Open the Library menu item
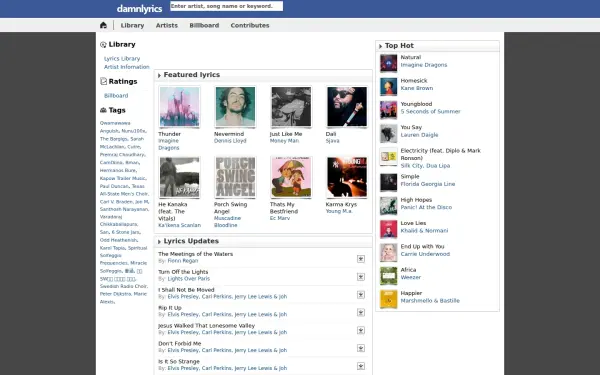 [132, 25]
